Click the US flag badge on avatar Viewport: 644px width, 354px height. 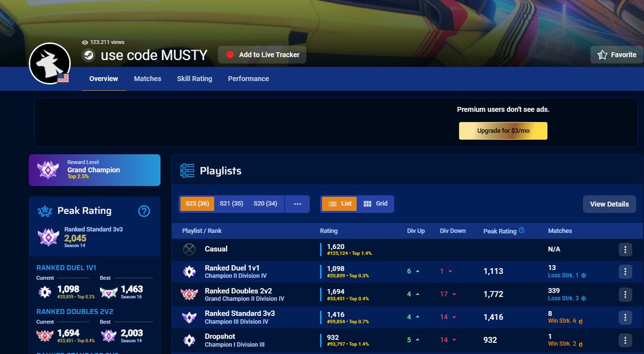click(63, 78)
